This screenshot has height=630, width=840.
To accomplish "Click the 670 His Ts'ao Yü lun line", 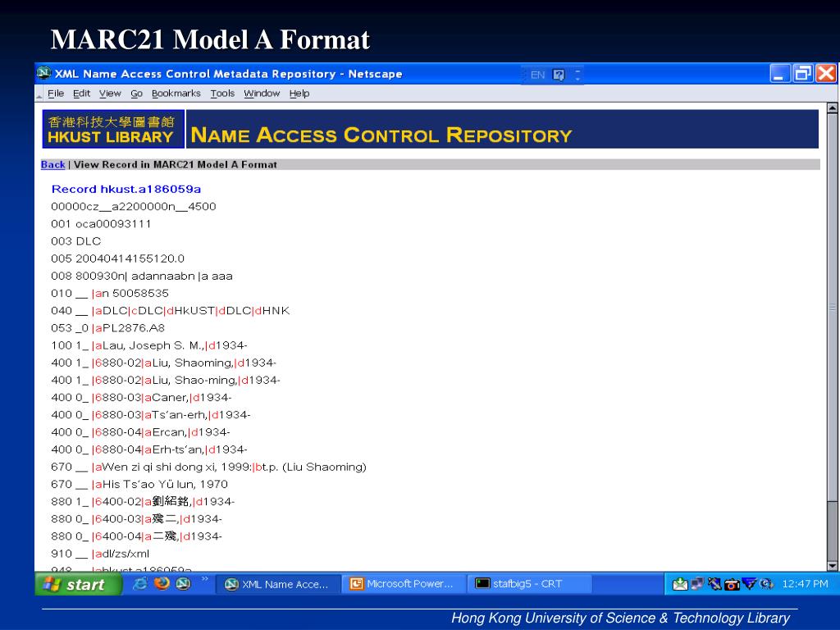I will tap(139, 484).
